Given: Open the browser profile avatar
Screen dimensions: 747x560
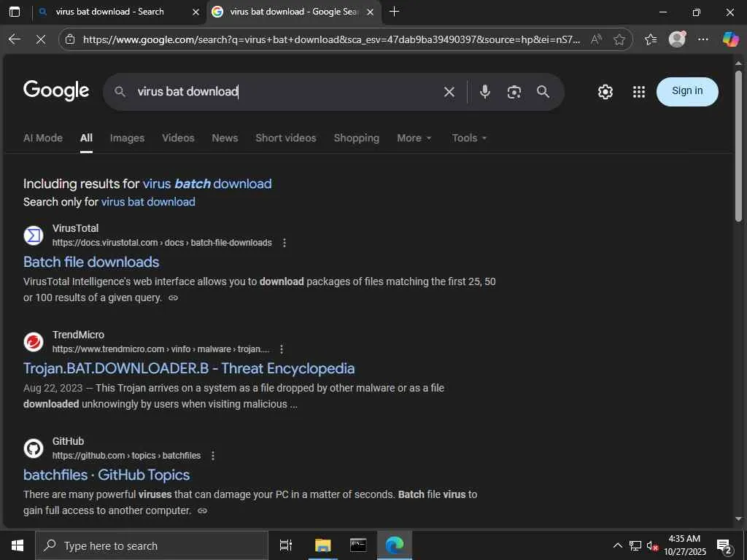Looking at the screenshot, I should (677, 39).
